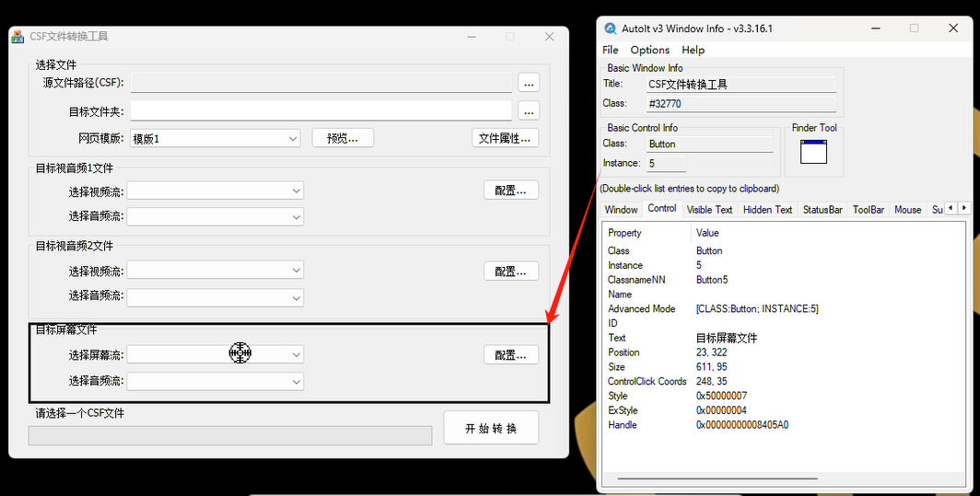Click the 目标文件夹 input field
This screenshot has width=980, height=496.
tap(321, 110)
